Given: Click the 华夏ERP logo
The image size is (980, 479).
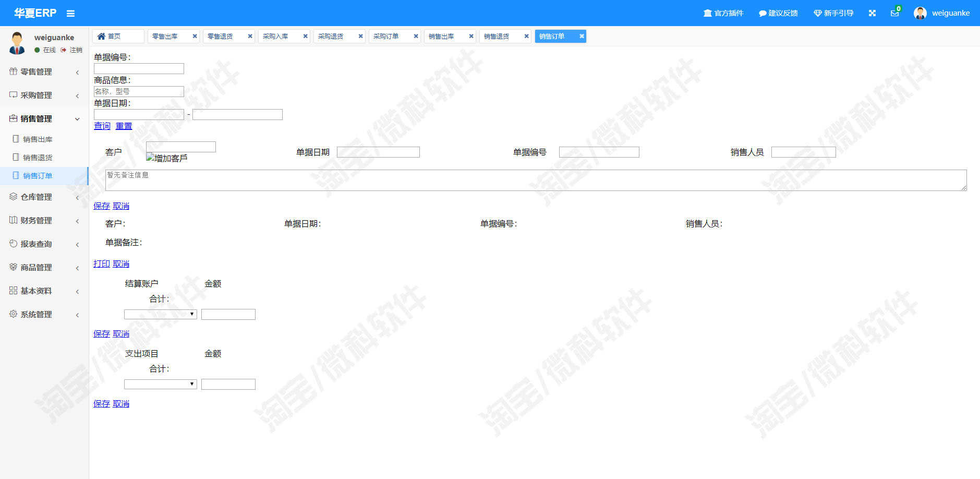Looking at the screenshot, I should pyautogui.click(x=35, y=13).
